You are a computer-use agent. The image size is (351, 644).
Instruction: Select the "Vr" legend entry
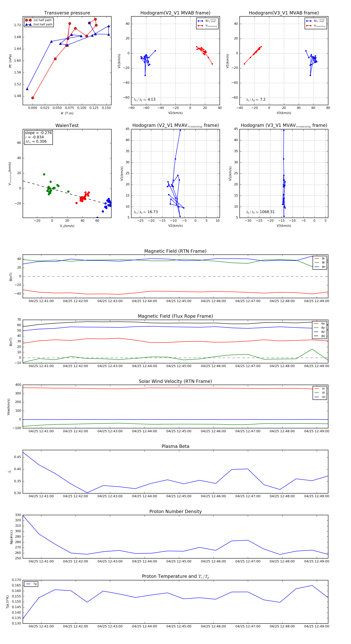click(320, 389)
